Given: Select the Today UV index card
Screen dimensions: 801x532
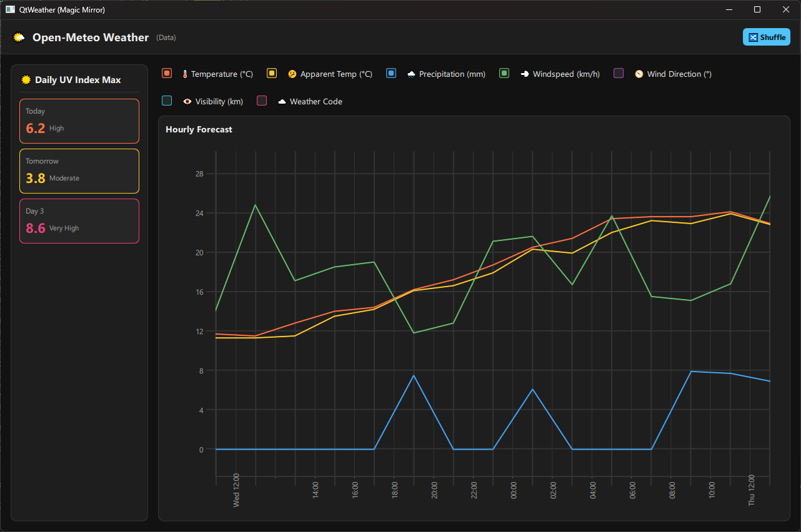Looking at the screenshot, I should pyautogui.click(x=79, y=121).
